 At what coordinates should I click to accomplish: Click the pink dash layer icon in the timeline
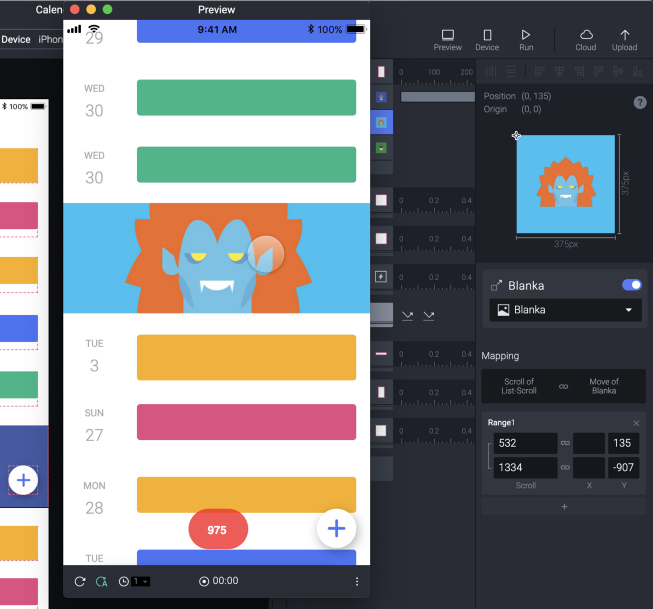[381, 354]
